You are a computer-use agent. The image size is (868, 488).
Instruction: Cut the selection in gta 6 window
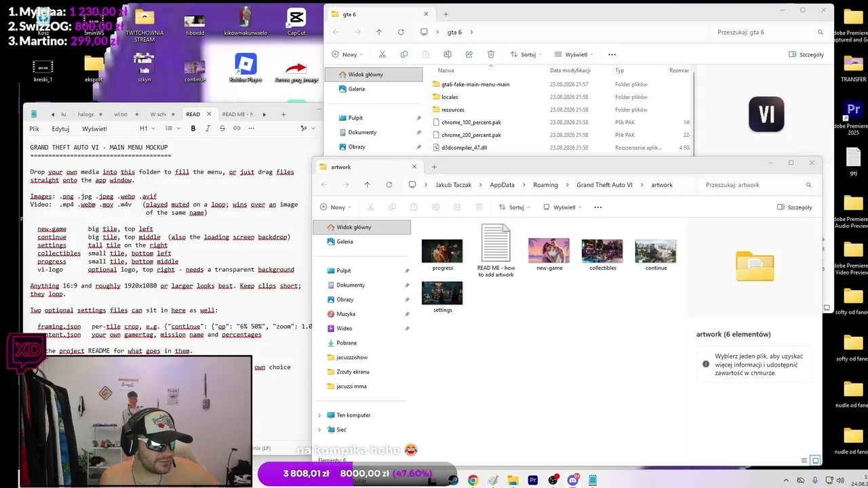point(382,54)
